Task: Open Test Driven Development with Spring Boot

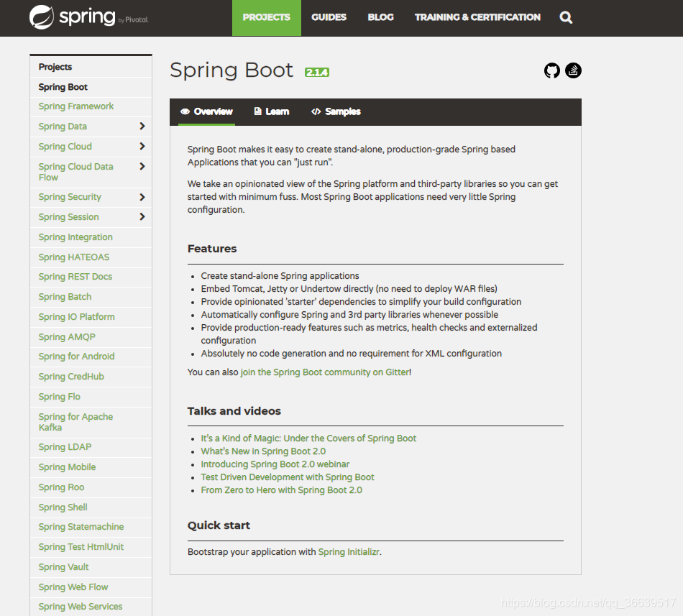Action: pos(288,477)
